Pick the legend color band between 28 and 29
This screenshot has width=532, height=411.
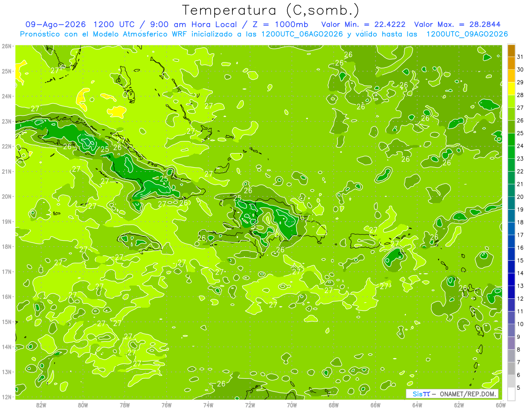coord(511,89)
